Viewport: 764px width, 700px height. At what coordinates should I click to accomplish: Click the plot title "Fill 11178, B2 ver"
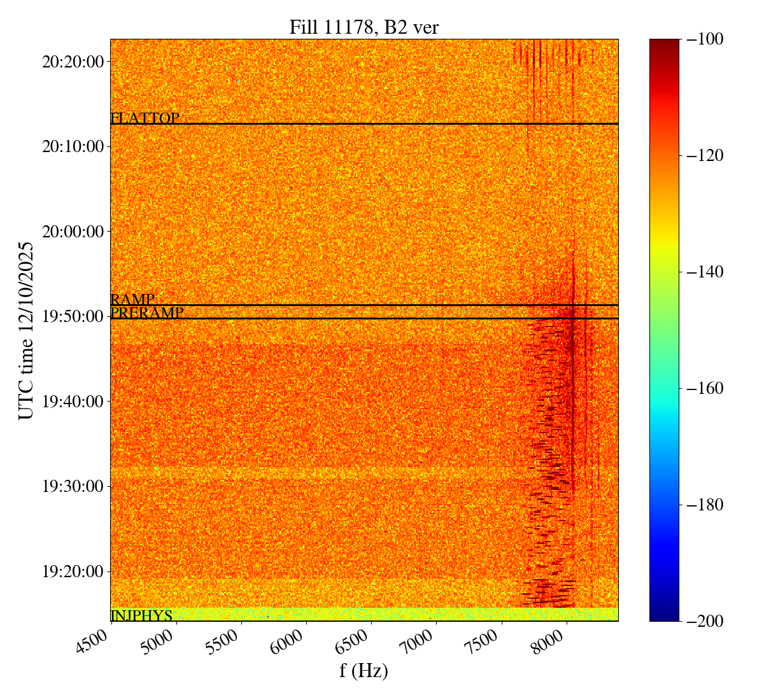click(x=364, y=27)
